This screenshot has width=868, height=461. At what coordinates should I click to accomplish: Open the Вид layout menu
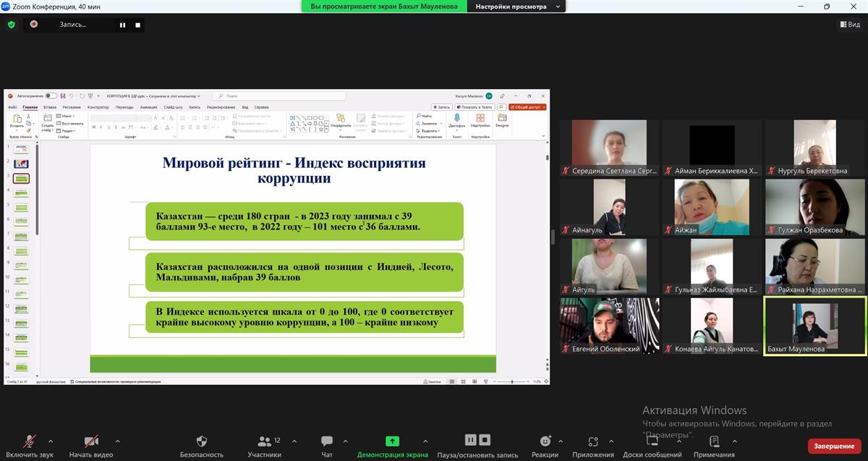(850, 25)
